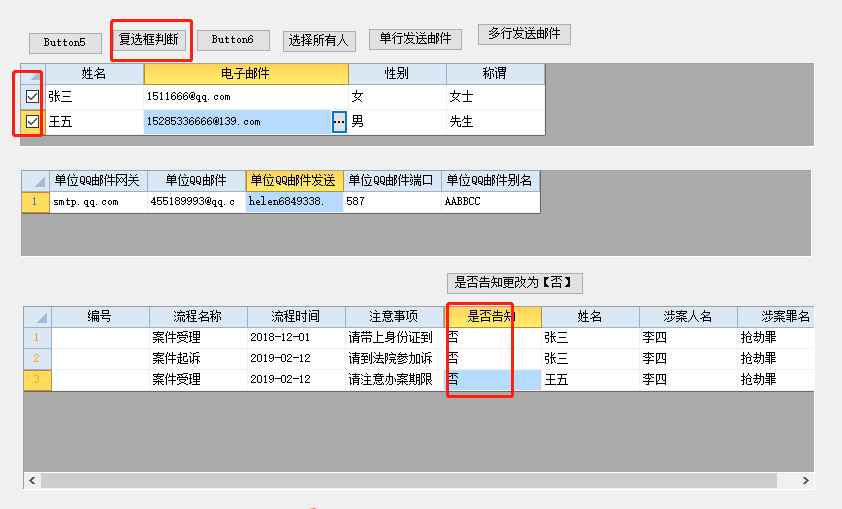The height and width of the screenshot is (509, 842).
Task: Click select-all corner of email settings grid
Action: pyautogui.click(x=36, y=181)
